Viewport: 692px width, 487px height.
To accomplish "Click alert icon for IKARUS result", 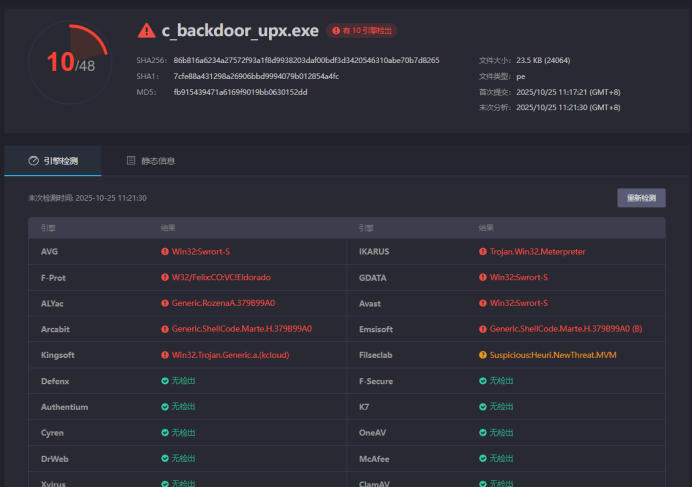I will click(x=483, y=252).
